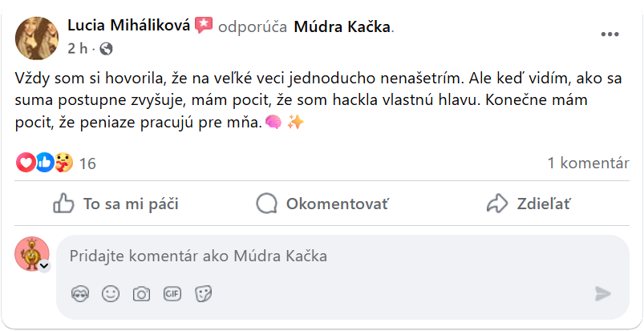Screen dimensions: 644x331
Task: Insert an avatar sticker in the comment
Action: (x=79, y=294)
